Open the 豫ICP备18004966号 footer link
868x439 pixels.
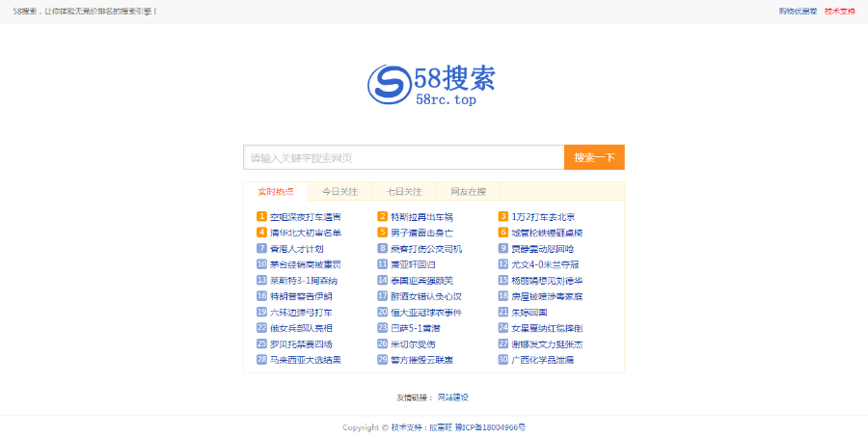click(492, 426)
